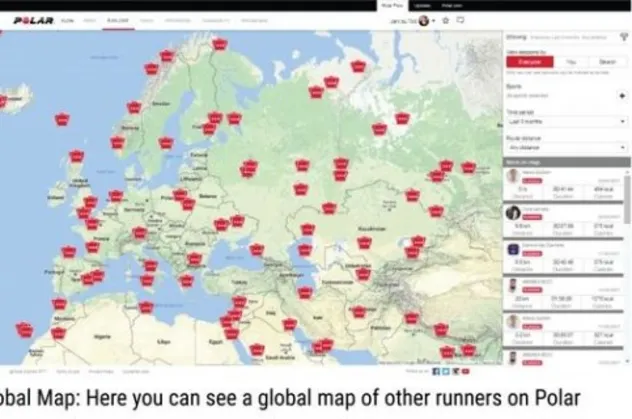
Task: Open the Facebook icon in footer
Action: pyautogui.click(x=436, y=371)
